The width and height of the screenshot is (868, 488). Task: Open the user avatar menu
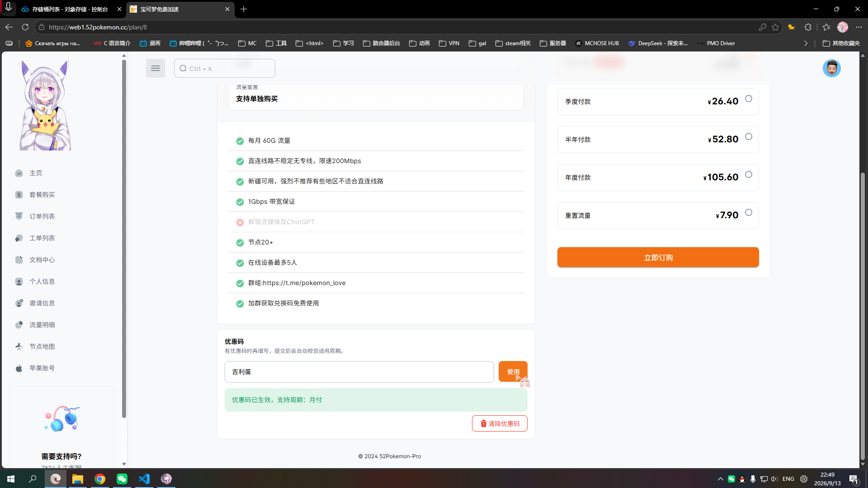[x=831, y=68]
